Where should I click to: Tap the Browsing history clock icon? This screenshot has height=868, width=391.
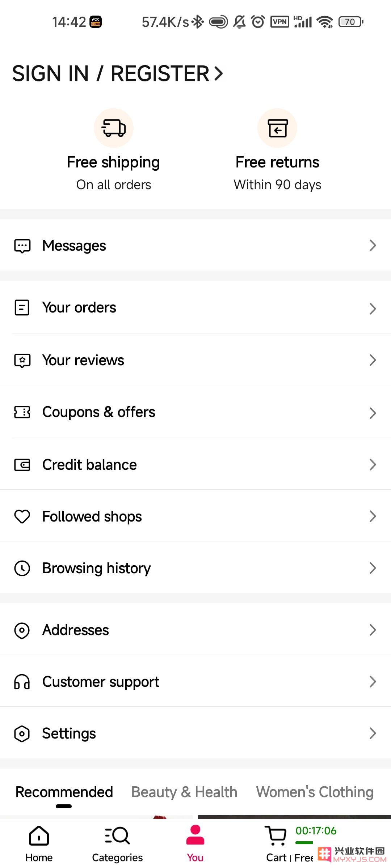(22, 568)
